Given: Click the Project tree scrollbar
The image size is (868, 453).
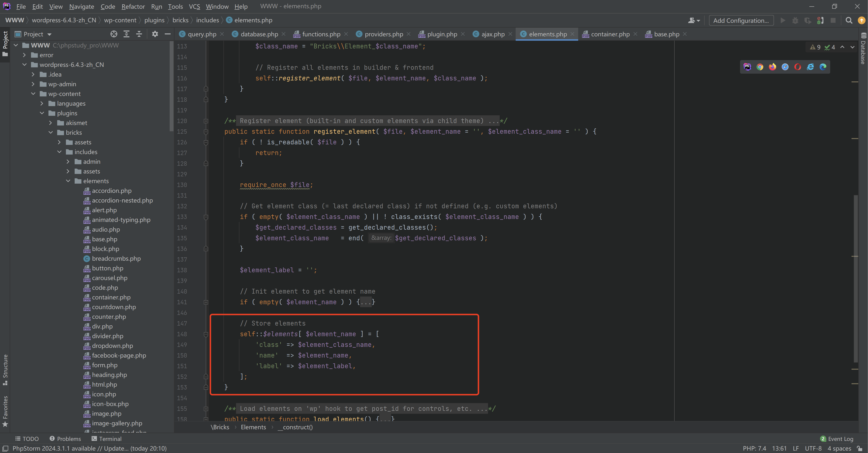Looking at the screenshot, I should tap(172, 86).
